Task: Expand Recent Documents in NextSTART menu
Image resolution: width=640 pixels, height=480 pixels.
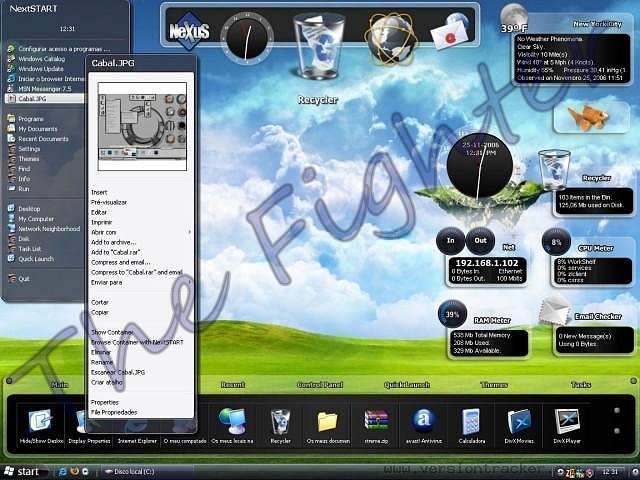Action: [x=45, y=139]
